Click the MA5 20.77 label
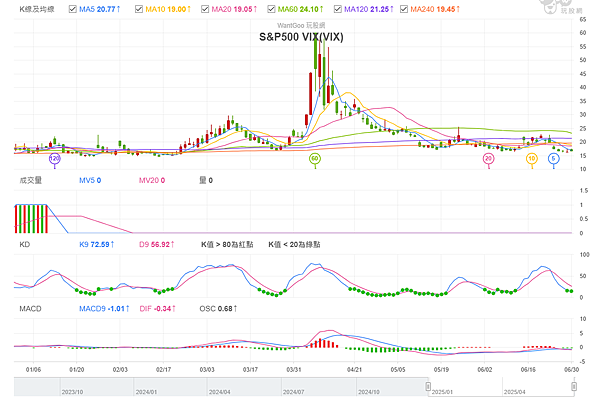This screenshot has width=600, height=400. click(100, 9)
